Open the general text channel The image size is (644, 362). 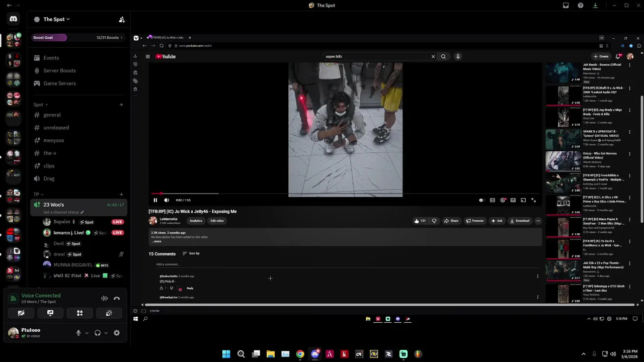(x=78, y=115)
